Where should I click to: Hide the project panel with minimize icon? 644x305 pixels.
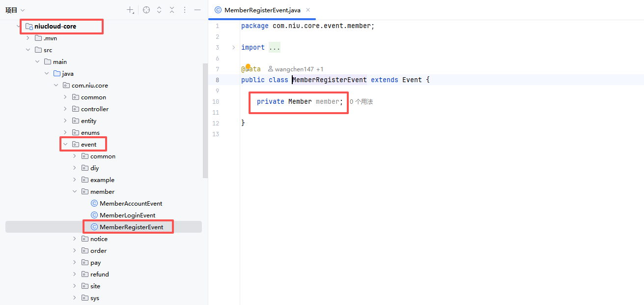(197, 10)
